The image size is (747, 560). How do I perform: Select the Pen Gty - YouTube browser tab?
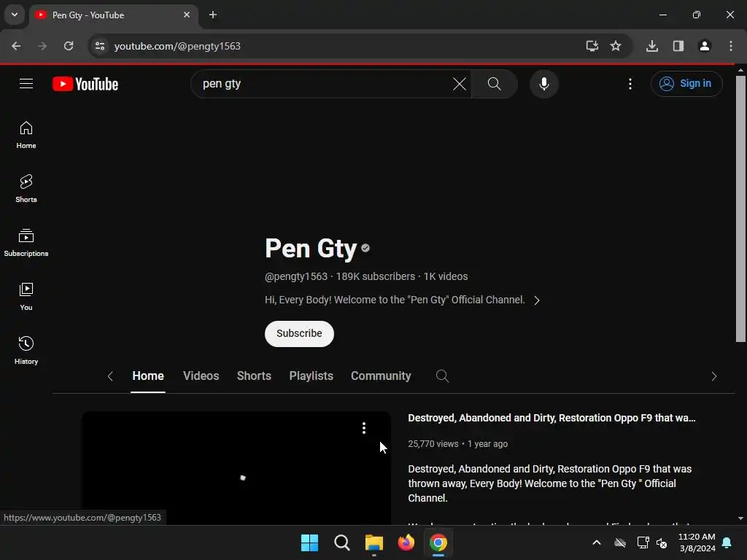point(115,15)
